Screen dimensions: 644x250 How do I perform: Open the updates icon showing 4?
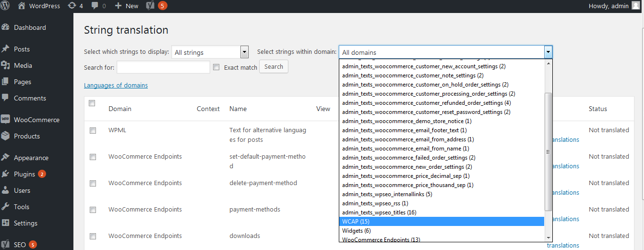tap(72, 6)
